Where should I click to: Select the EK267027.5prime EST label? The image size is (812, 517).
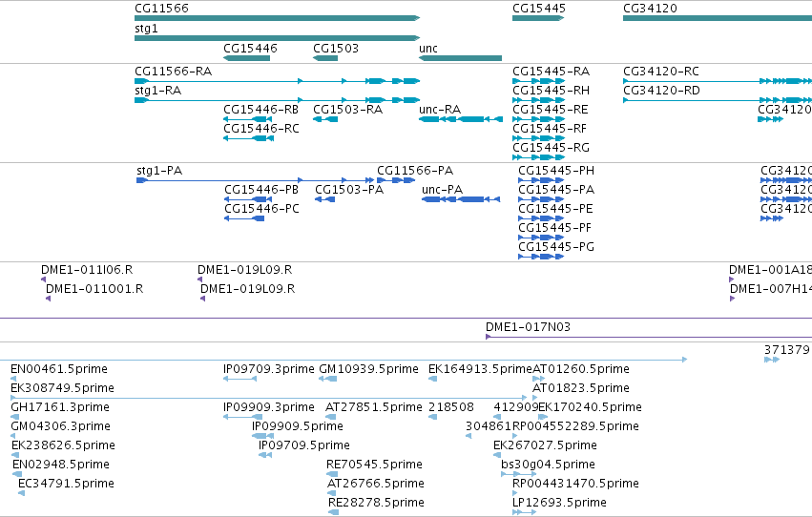tap(545, 445)
